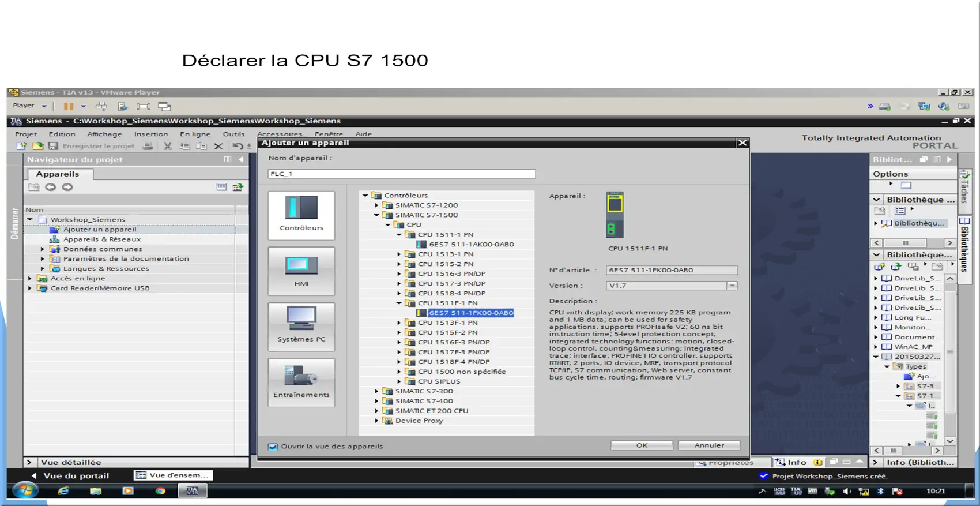This screenshot has height=506, width=980.
Task: Select the Entraînements category
Action: [x=301, y=383]
